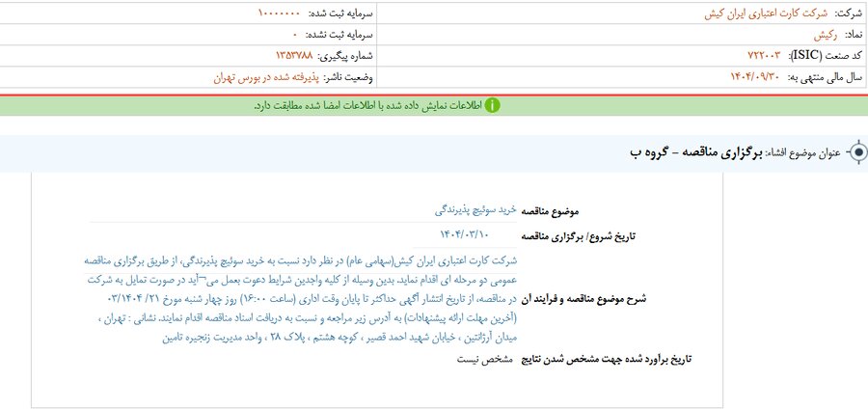This screenshot has height=409, width=868.
Task: Click fiscal year end date ۱۴۰۴/۰۹/۳۰
Action: [754, 77]
